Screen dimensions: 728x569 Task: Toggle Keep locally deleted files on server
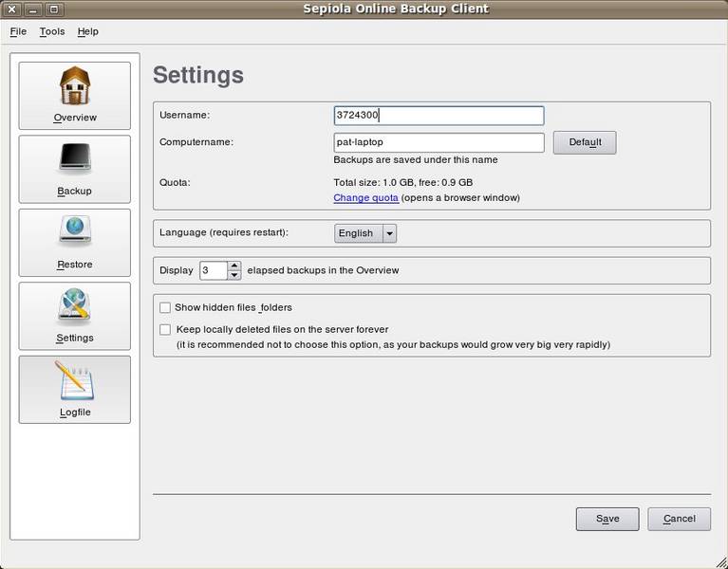(165, 329)
